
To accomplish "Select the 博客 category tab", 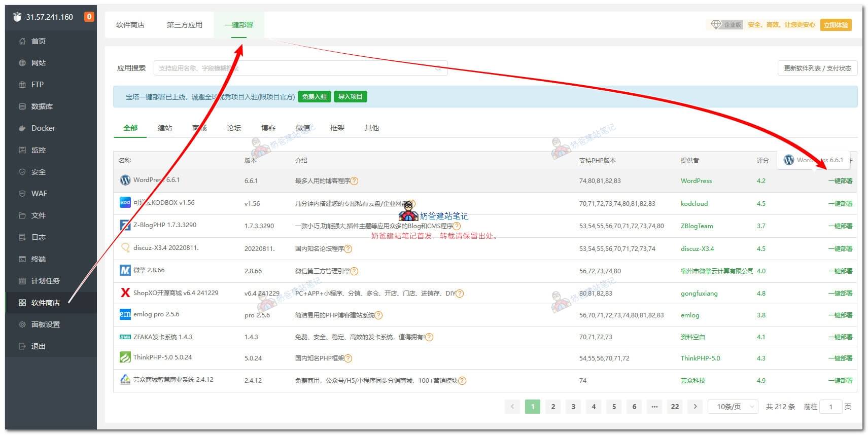I will [268, 128].
